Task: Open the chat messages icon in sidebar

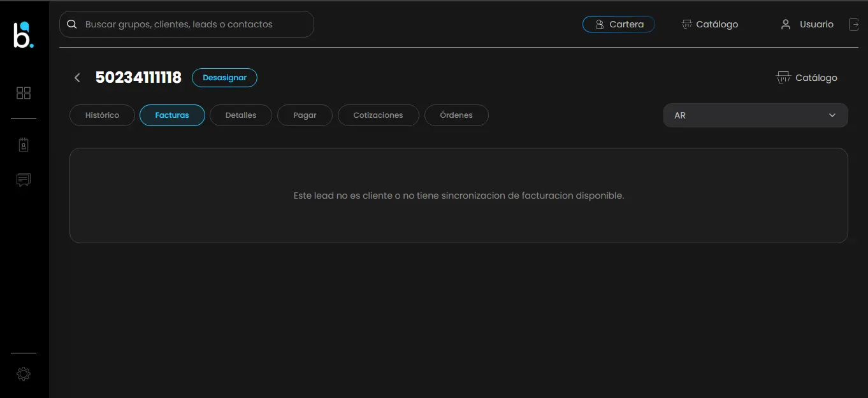Action: tap(24, 180)
